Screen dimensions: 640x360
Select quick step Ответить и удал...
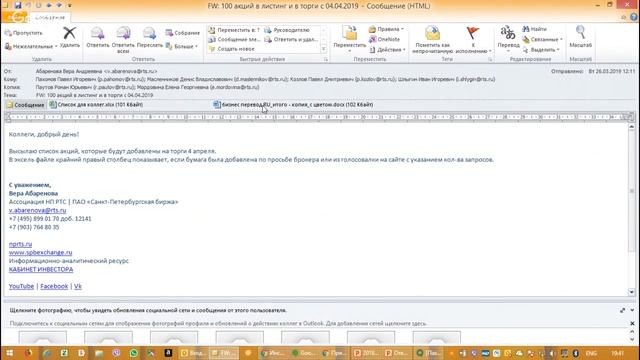click(291, 40)
